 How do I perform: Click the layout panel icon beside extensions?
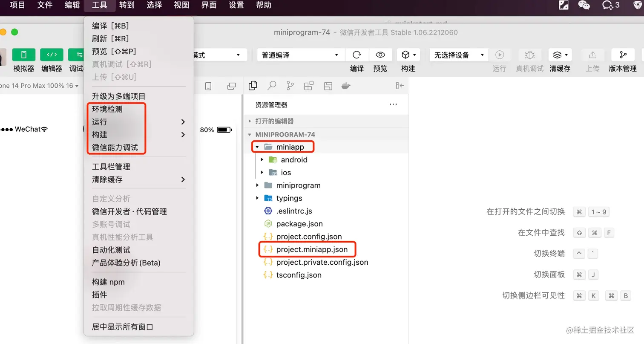(328, 86)
